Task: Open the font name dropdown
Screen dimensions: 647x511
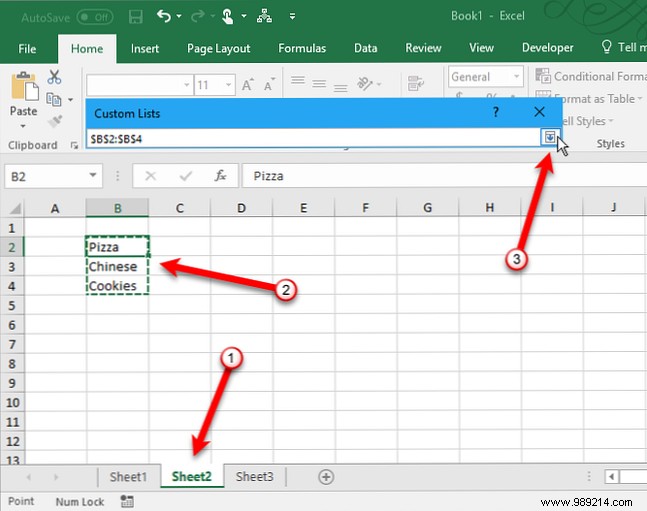Action: 187,85
